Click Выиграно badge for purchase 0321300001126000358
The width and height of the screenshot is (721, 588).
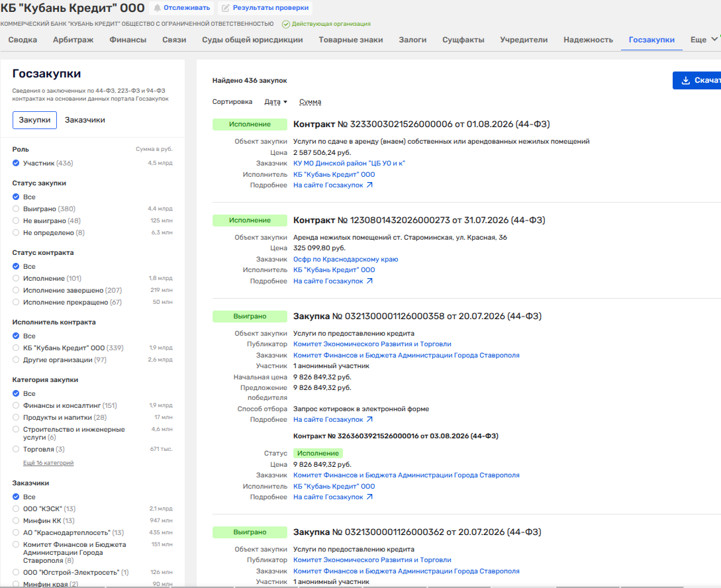tap(250, 317)
